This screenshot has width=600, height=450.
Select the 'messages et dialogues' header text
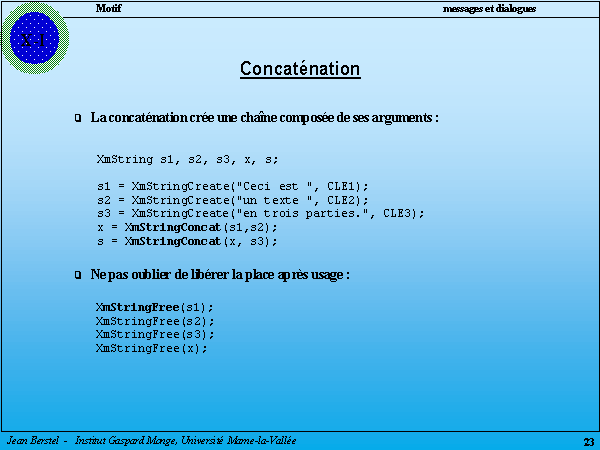(x=489, y=8)
